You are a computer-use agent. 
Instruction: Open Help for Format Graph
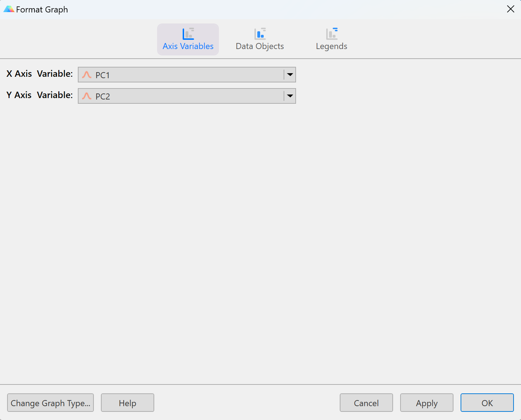pos(127,403)
